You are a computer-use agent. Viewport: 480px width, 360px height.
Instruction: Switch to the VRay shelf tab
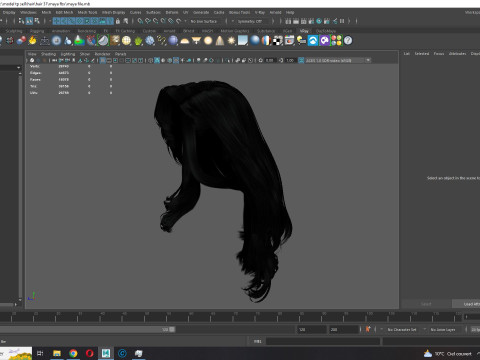(304, 31)
